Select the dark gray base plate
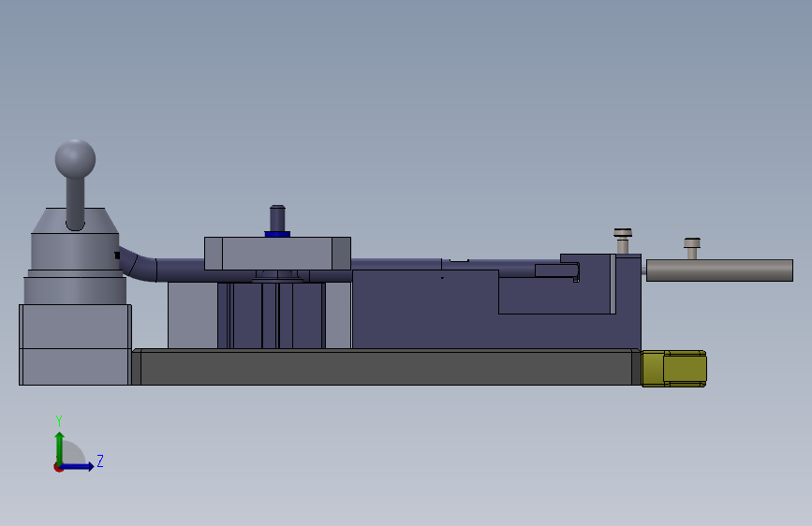The width and height of the screenshot is (812, 526). click(386, 367)
